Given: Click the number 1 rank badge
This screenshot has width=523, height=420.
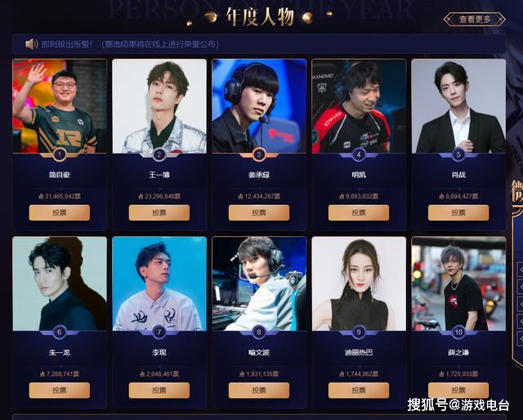Looking at the screenshot, I should coord(60,154).
